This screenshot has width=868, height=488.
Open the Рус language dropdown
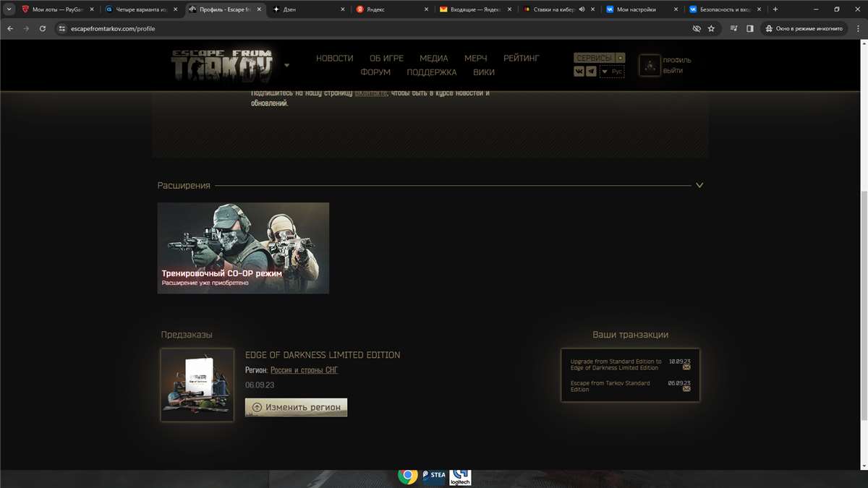coord(612,72)
